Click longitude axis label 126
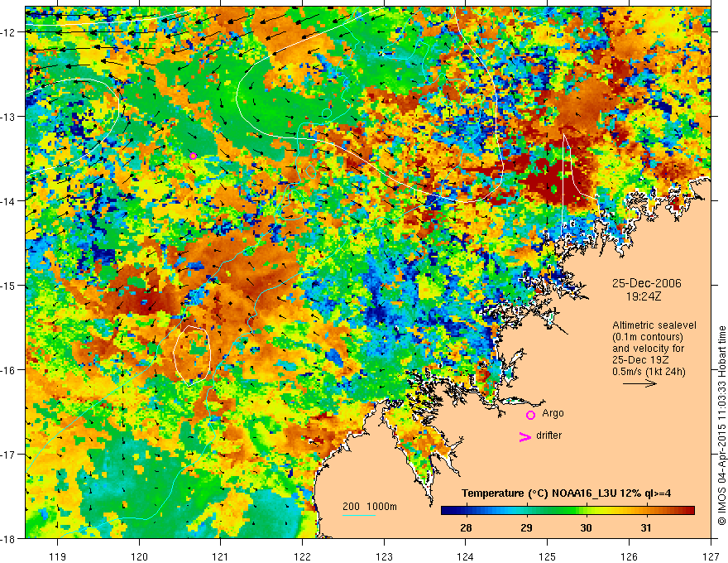 [629, 556]
